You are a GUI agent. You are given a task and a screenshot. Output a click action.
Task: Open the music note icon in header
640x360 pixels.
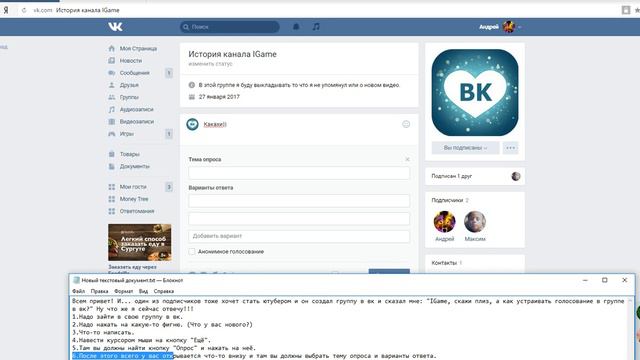click(316, 27)
